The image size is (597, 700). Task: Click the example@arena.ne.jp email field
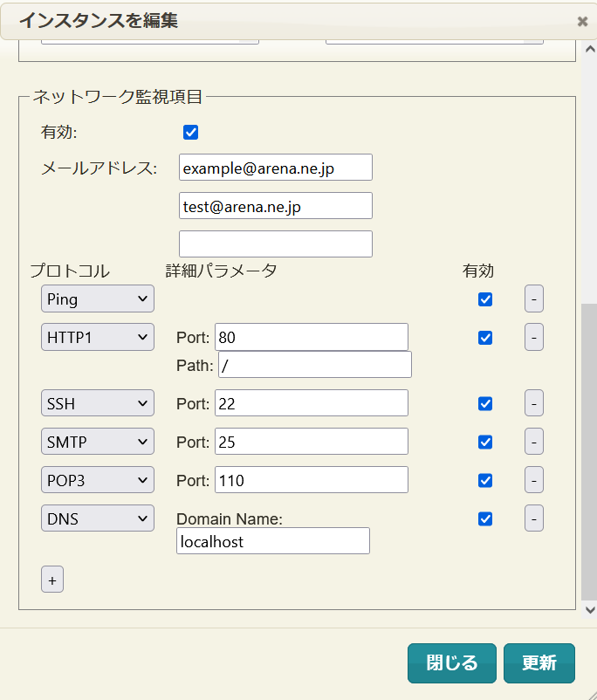[x=276, y=168]
